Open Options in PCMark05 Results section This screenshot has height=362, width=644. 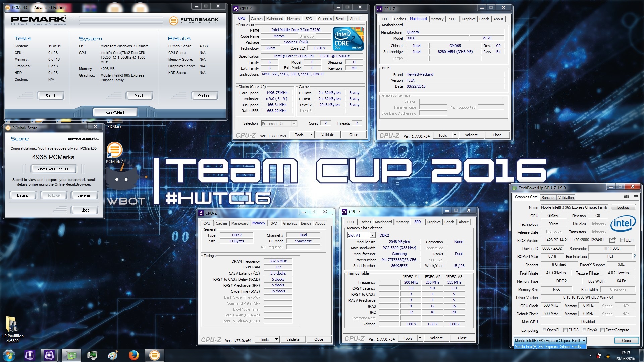coord(206,96)
